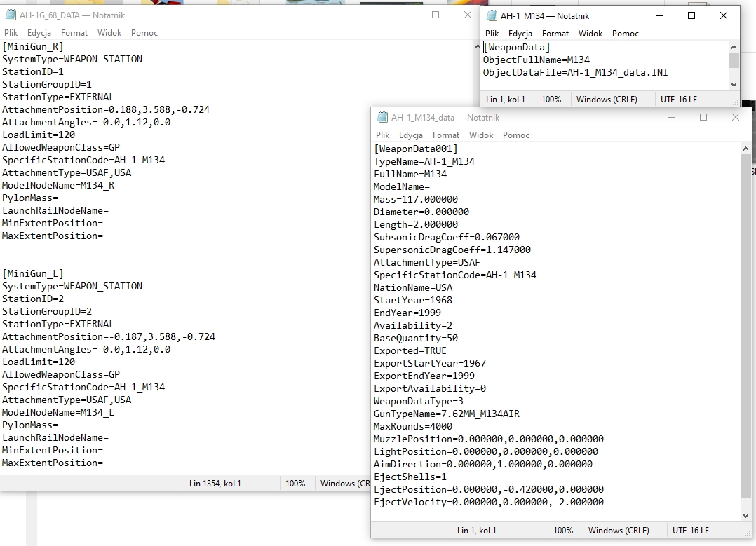Viewport: 756px width, 546px height.
Task: Click the [MiniGun_L] section header line
Action: click(33, 273)
